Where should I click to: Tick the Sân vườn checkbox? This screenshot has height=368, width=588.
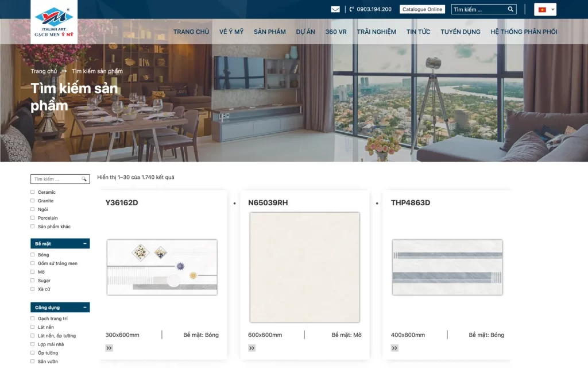[x=32, y=362]
